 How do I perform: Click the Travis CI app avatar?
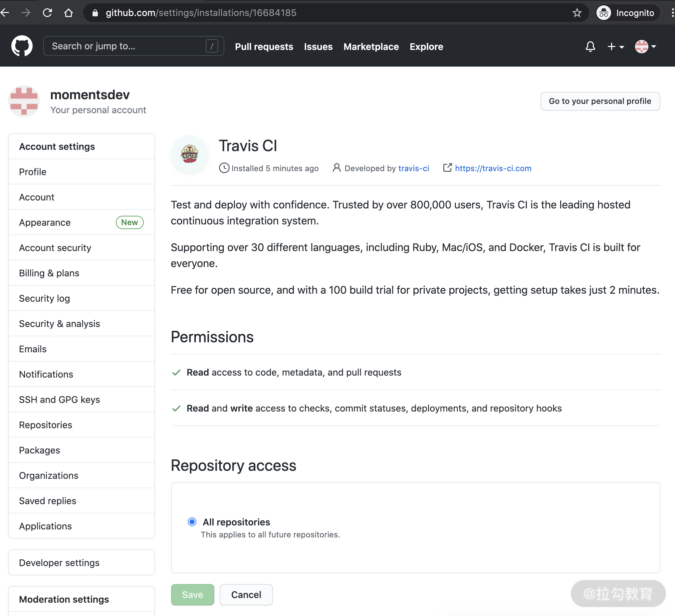point(189,154)
